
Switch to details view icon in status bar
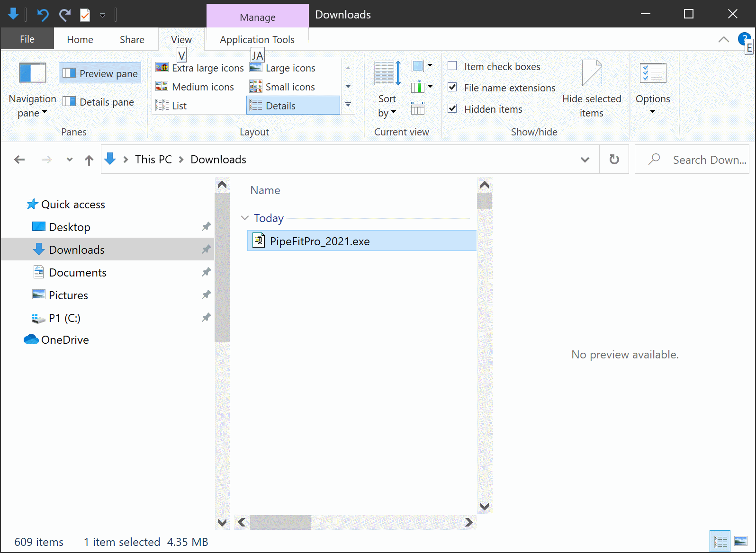[720, 542]
